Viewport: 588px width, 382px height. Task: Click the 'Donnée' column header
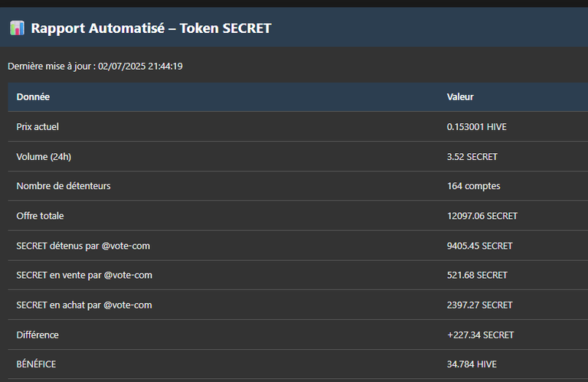point(33,96)
